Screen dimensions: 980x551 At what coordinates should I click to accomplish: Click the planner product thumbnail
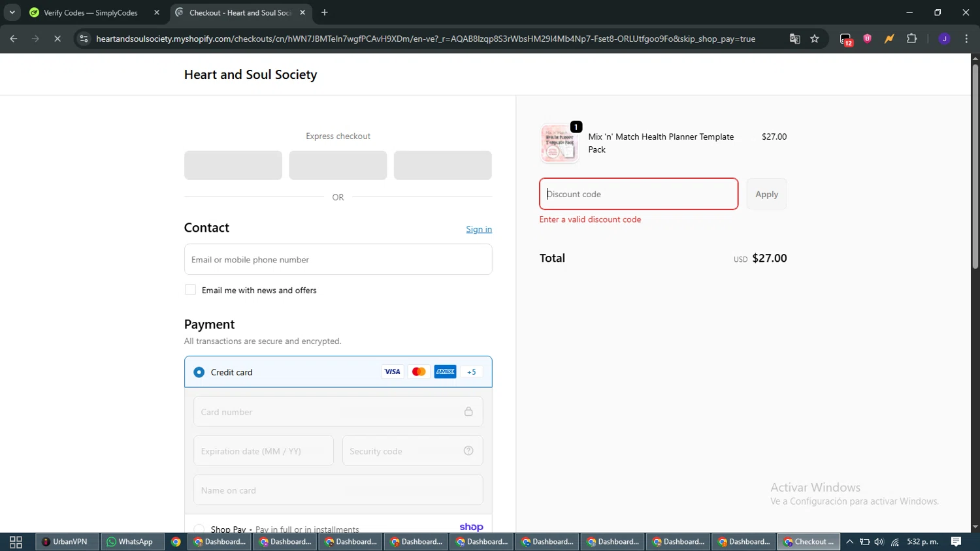tap(560, 143)
